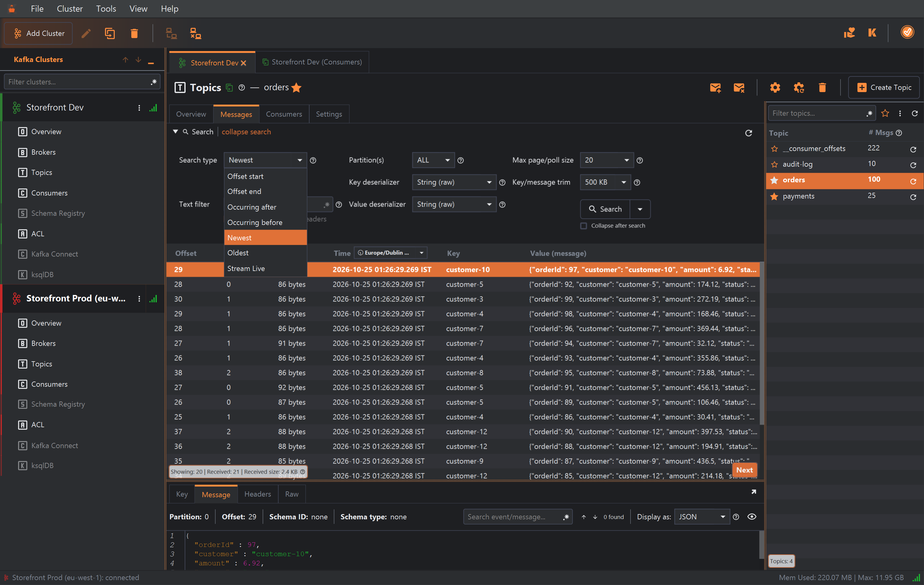Open the Key deserializer dropdown

click(454, 182)
